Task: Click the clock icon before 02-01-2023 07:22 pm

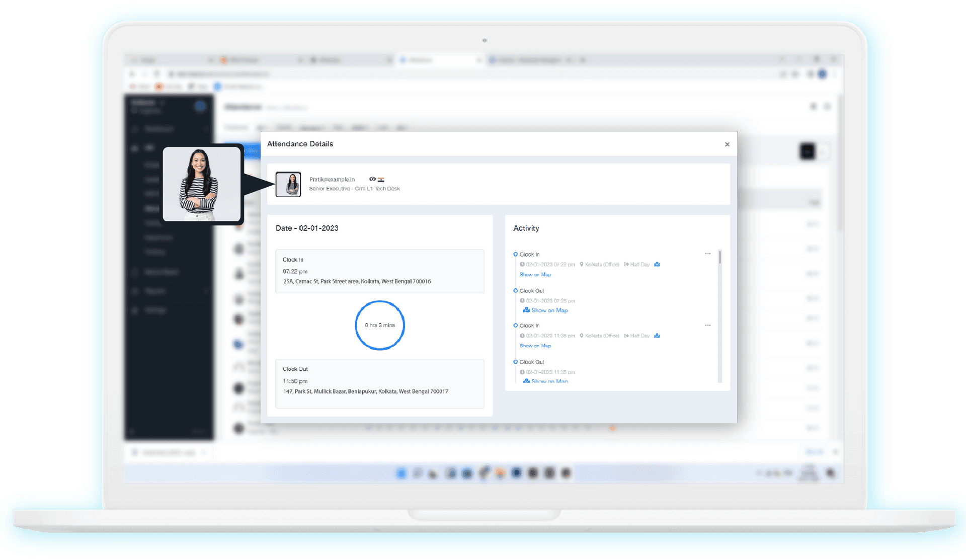Action: tap(522, 264)
